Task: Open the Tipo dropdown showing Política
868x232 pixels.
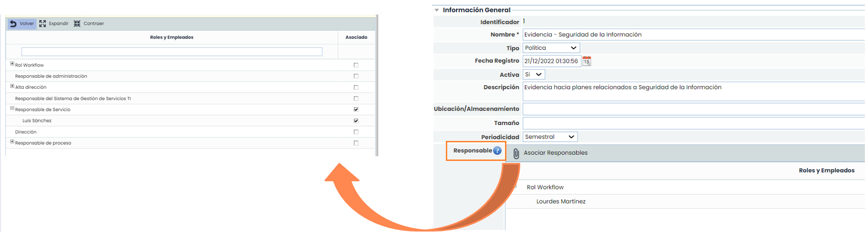Action: coord(550,48)
